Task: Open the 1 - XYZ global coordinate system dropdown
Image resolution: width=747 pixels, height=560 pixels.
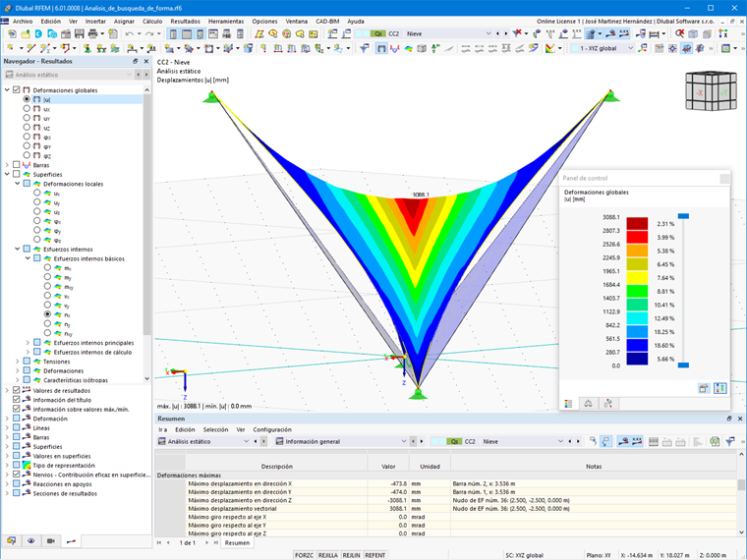Action: point(631,48)
